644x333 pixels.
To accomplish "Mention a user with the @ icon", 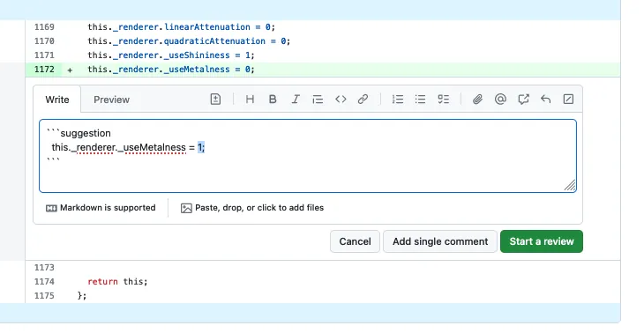I will (500, 100).
